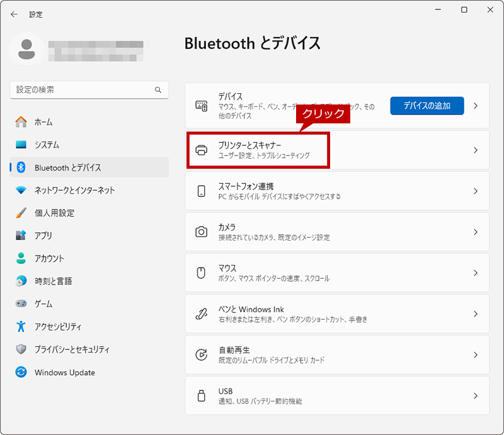This screenshot has height=435, width=504.
Task: Click the pen icon for Windows Ink
Action: click(x=202, y=314)
